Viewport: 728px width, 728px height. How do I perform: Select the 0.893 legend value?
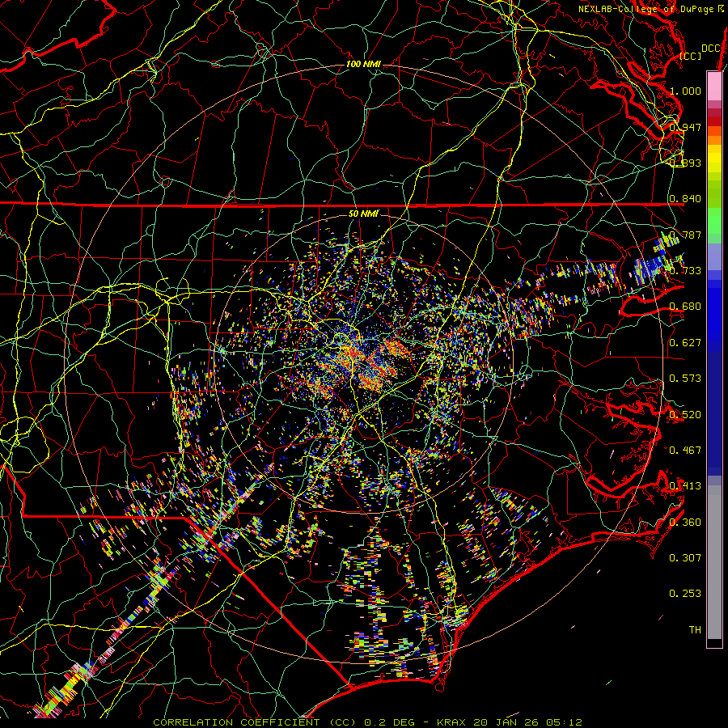click(x=685, y=163)
